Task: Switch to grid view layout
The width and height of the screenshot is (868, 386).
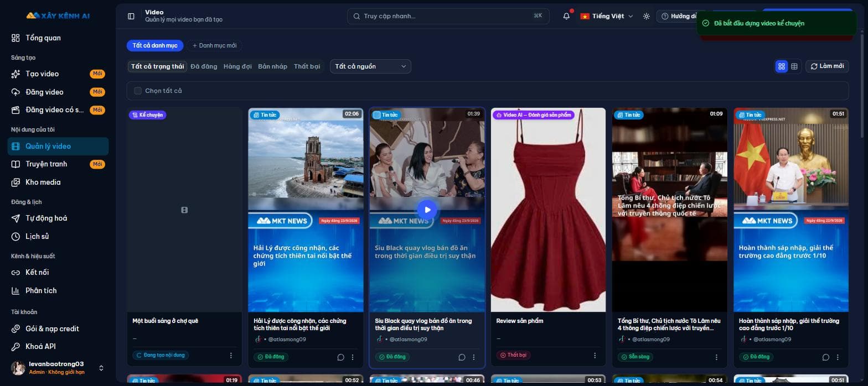Action: pyautogui.click(x=782, y=66)
